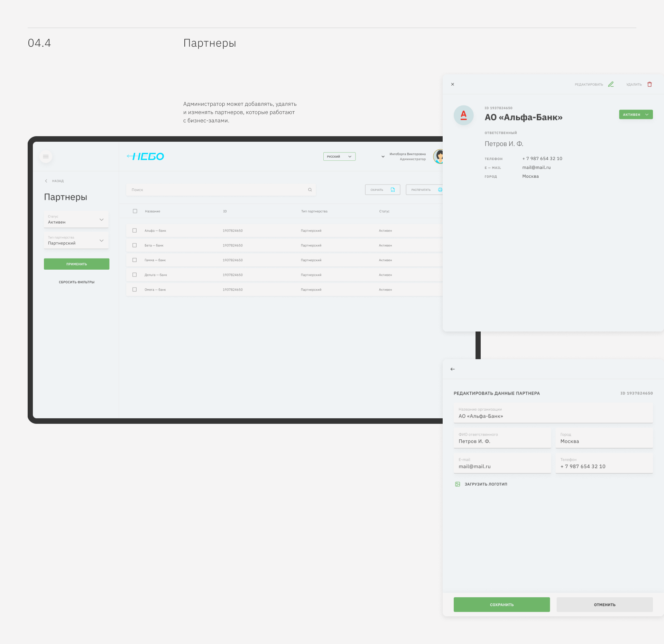664x644 pixels.
Task: Click Сбросить фильтры link
Action: (x=76, y=282)
